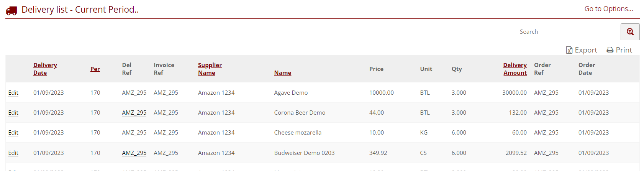Sort by Per column header
This screenshot has width=644, height=171.
[x=95, y=69]
